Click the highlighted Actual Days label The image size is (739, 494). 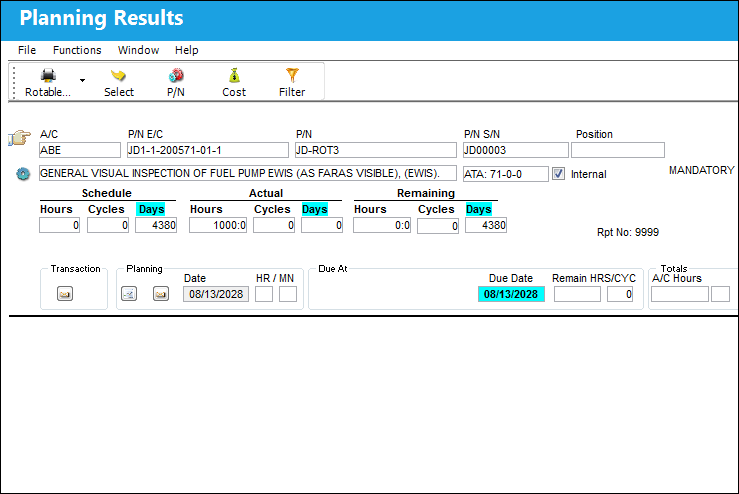click(x=314, y=209)
